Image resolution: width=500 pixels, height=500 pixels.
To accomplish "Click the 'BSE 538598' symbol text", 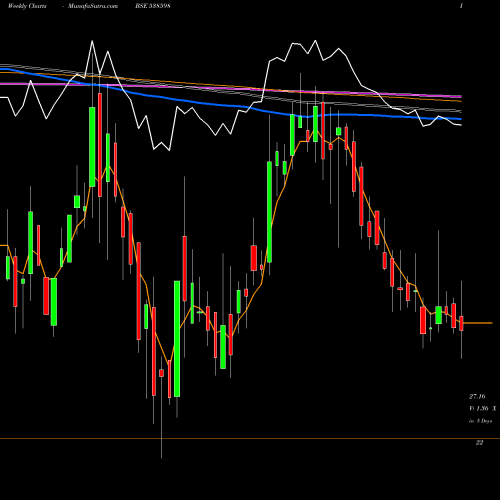I will coord(153,6).
